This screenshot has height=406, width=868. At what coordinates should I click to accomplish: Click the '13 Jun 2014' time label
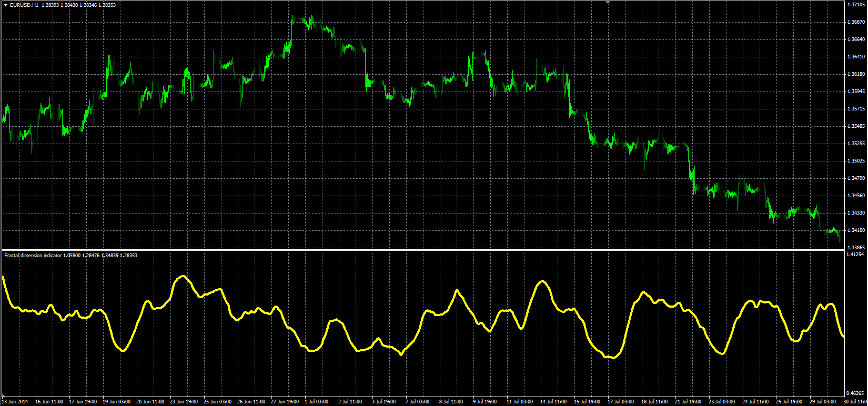pos(15,402)
